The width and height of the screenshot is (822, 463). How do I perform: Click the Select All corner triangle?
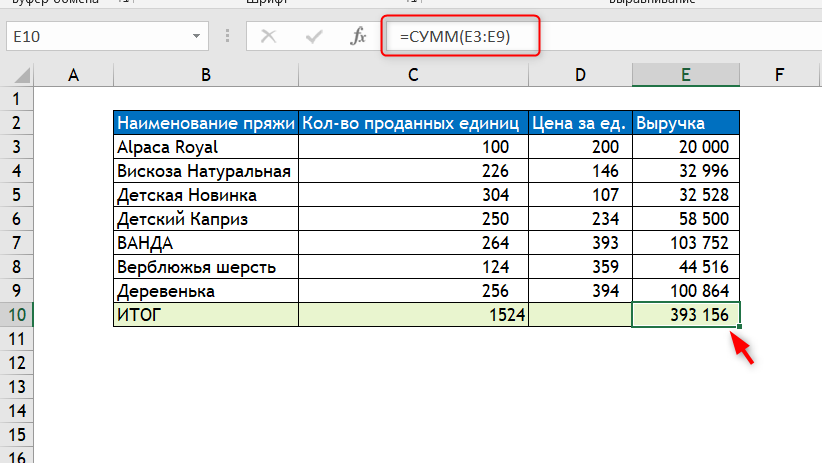click(x=21, y=76)
